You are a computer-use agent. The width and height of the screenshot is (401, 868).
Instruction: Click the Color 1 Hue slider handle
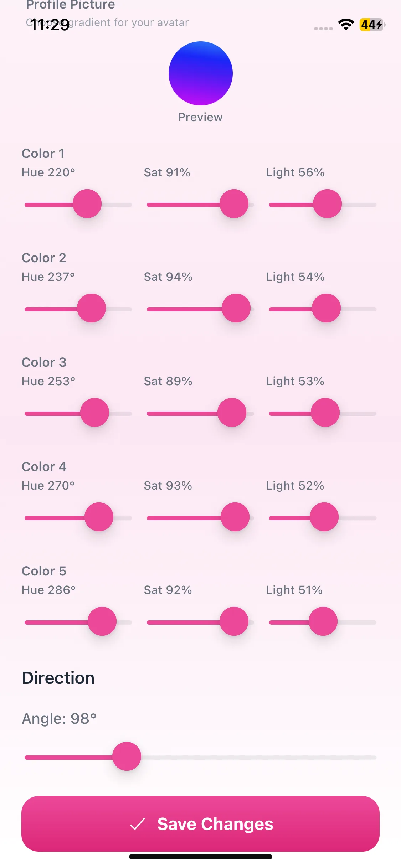(x=87, y=204)
